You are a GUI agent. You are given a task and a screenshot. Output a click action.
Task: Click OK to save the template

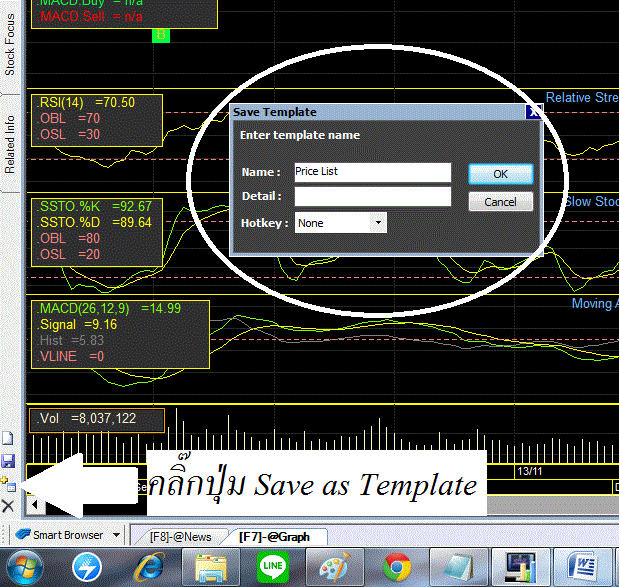(x=501, y=174)
